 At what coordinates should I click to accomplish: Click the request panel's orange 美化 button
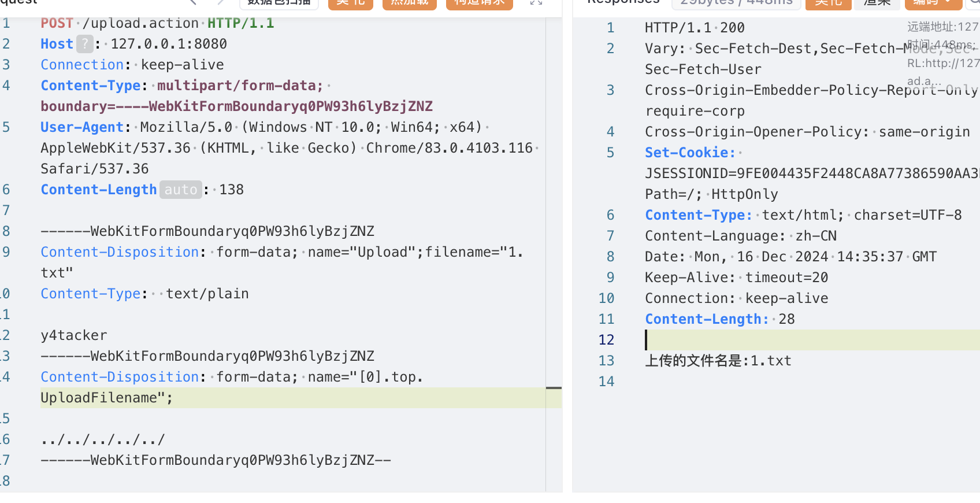(351, 3)
